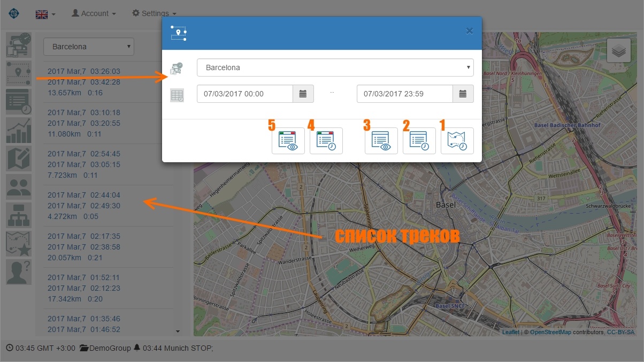Open the Barcelona selector above the track list
644x362 pixels.
tap(88, 47)
